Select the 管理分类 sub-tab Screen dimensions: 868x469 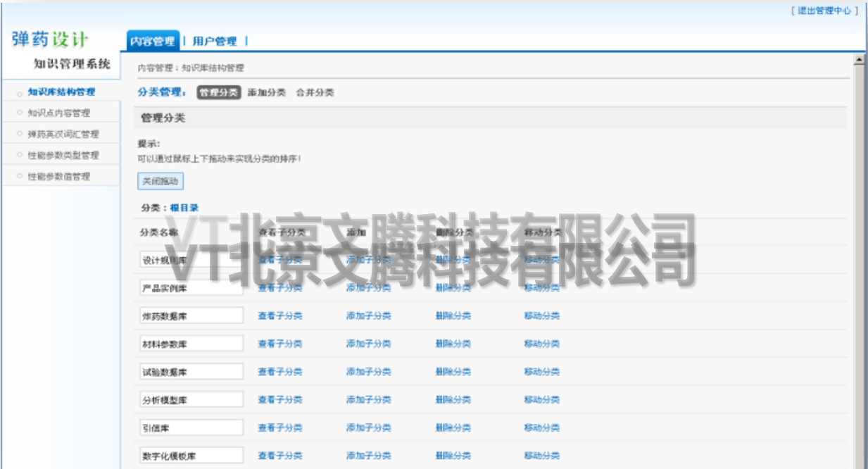click(218, 92)
